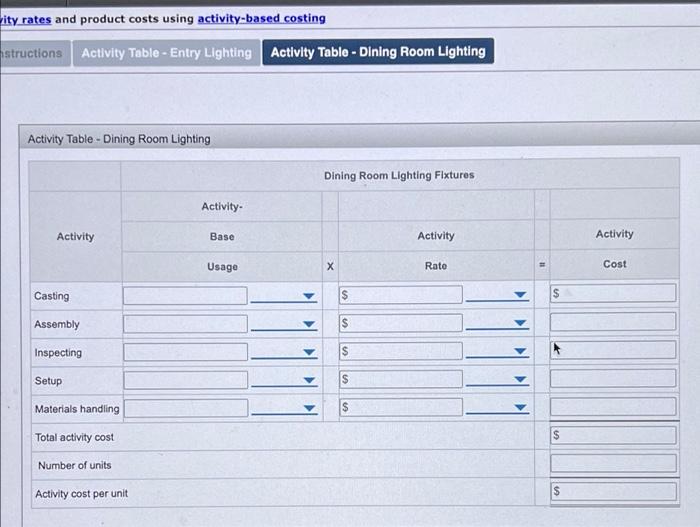Open Casting activity-base usage unit dropdown

(x=284, y=296)
